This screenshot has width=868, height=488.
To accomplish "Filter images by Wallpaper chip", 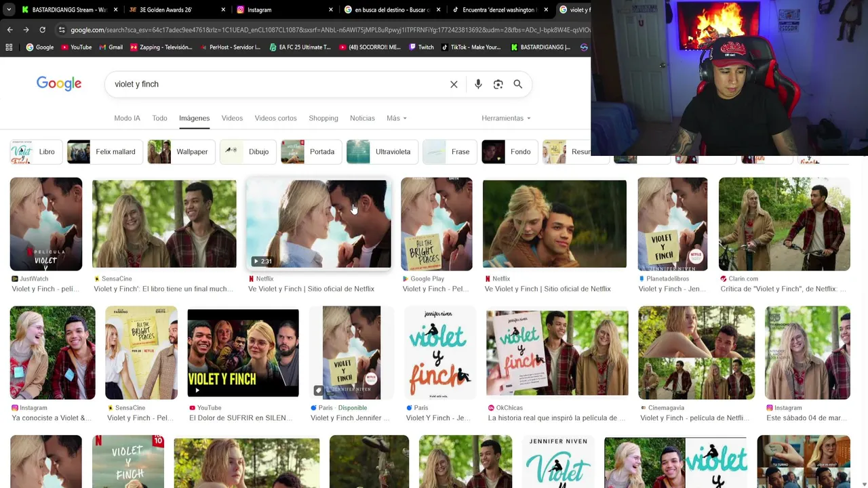I will tap(181, 152).
